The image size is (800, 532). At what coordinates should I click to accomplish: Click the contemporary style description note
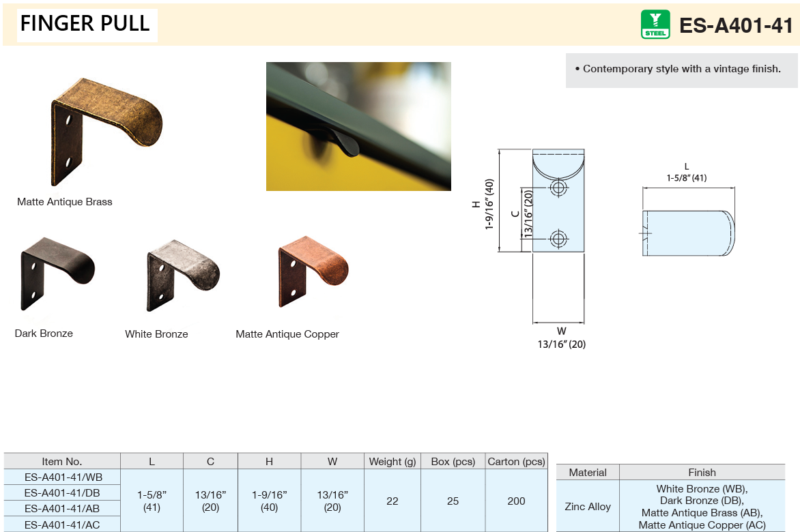point(681,70)
